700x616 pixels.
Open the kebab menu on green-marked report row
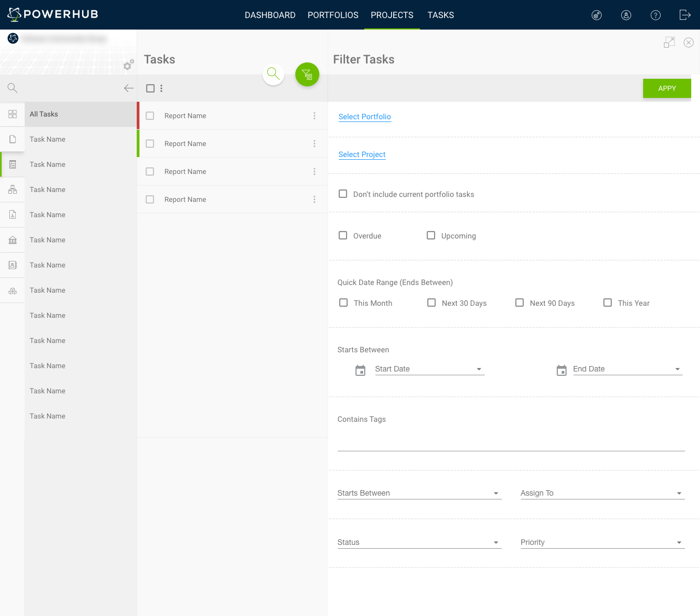(314, 144)
